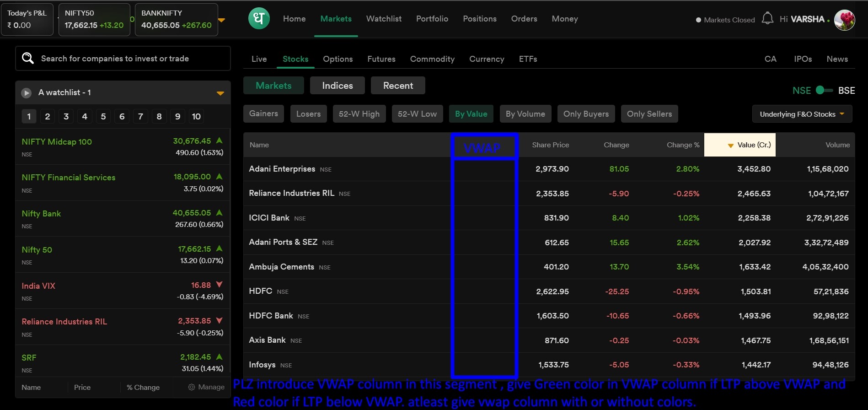Image resolution: width=868 pixels, height=410 pixels.
Task: Open the notifications bell
Action: [767, 19]
